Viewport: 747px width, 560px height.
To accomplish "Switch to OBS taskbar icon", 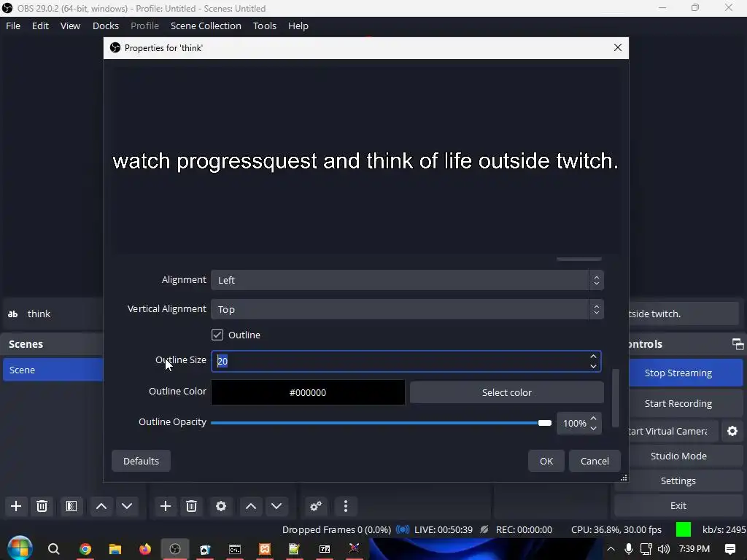I will click(x=175, y=549).
